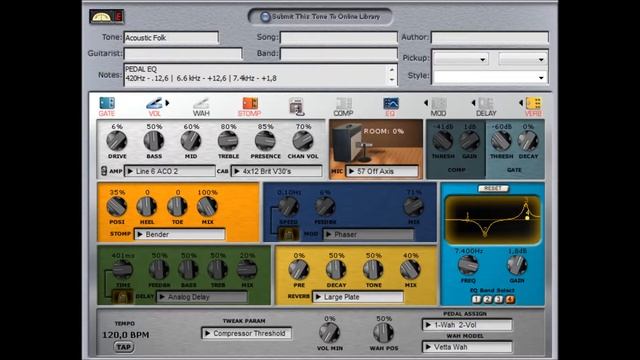640x360 pixels.
Task: Click the tuner meter icon at top left
Action: click(x=107, y=17)
